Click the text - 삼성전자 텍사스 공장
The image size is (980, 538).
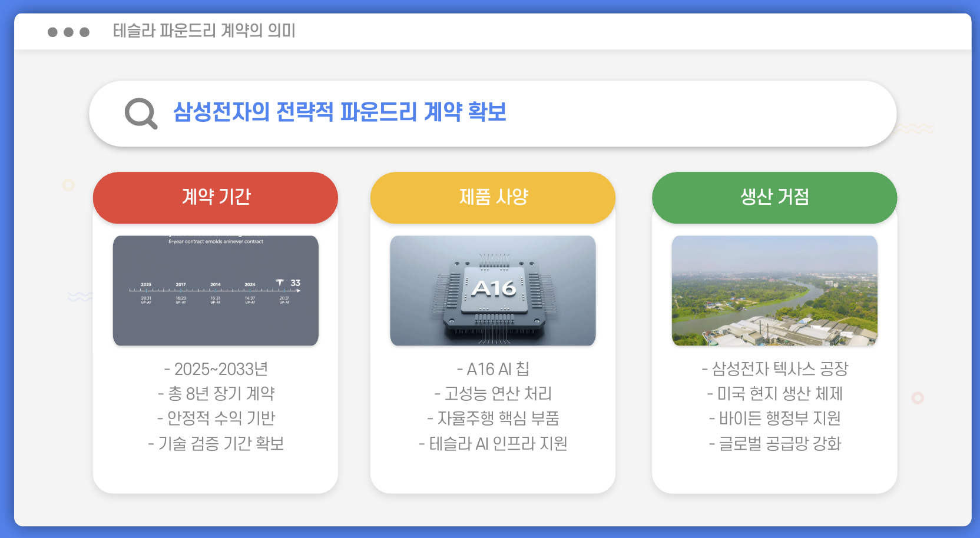(775, 369)
